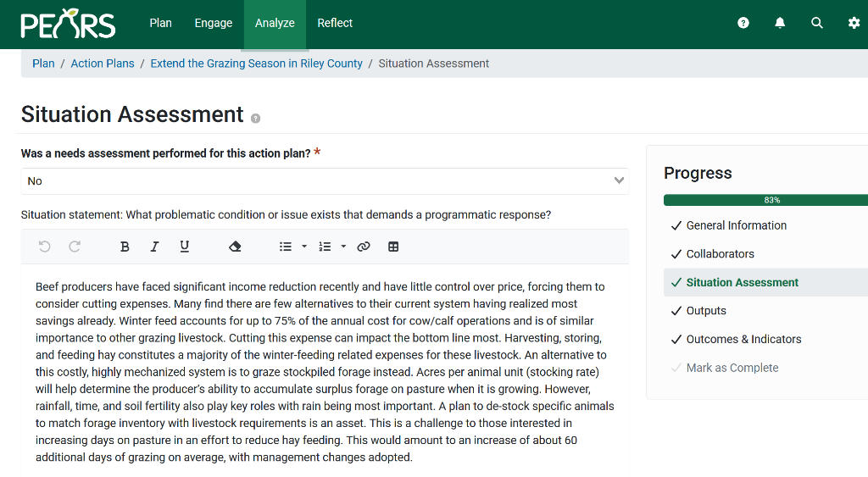Expand the bulleted list style dropdown arrow

tap(304, 247)
